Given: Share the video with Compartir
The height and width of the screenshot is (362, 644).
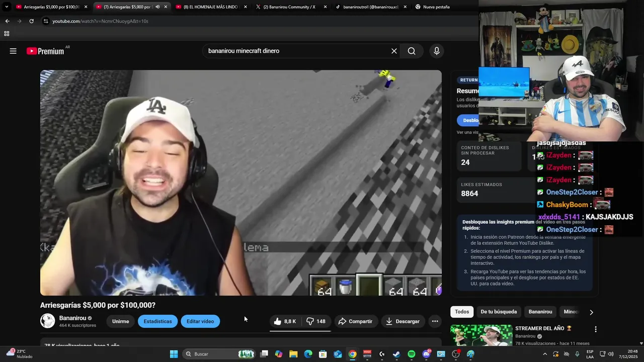Looking at the screenshot, I should point(356,321).
